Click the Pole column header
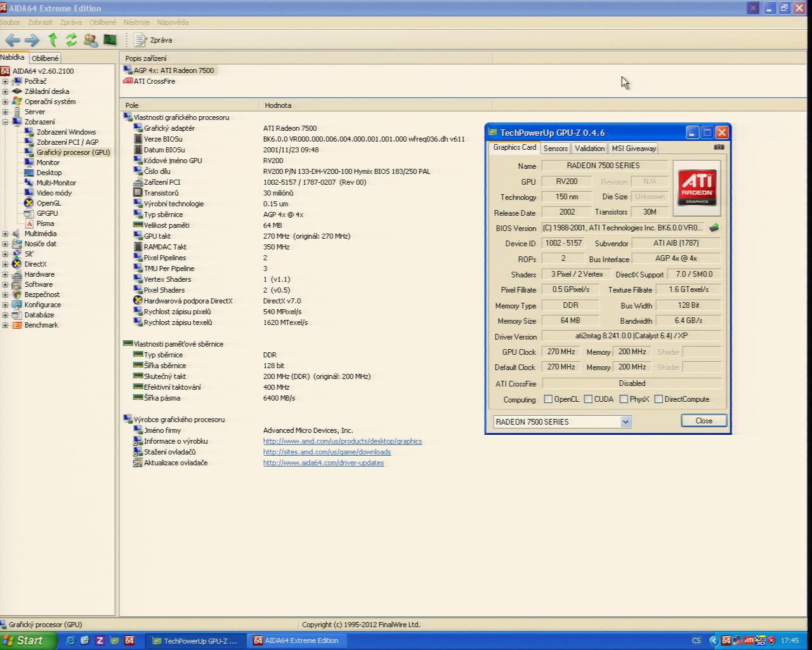The width and height of the screenshot is (812, 650). point(189,105)
